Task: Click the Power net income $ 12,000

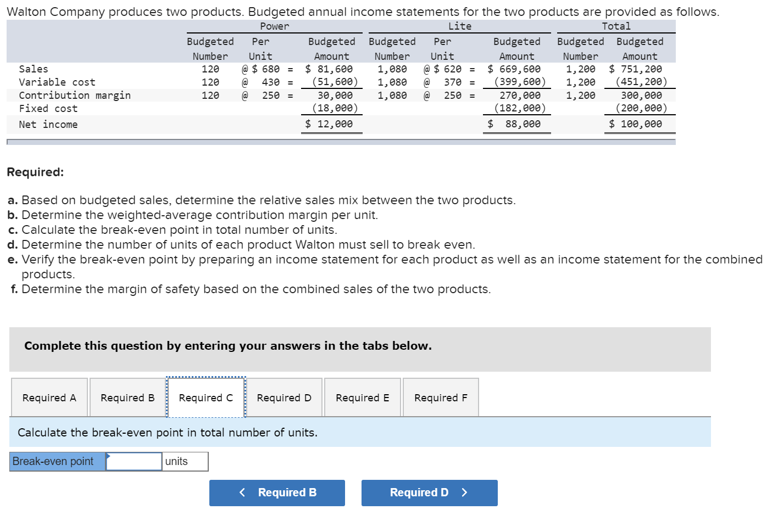Action: (329, 124)
